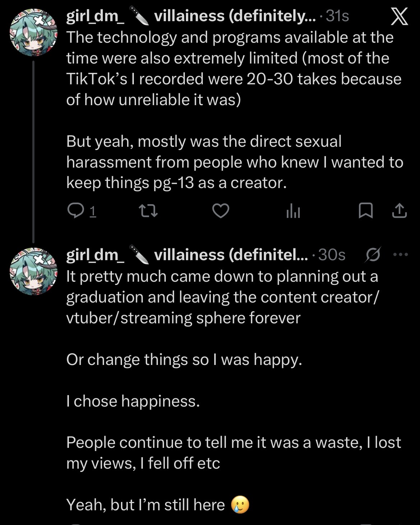Repost the first tweet about TikTok takes
420x525 pixels.
148,211
